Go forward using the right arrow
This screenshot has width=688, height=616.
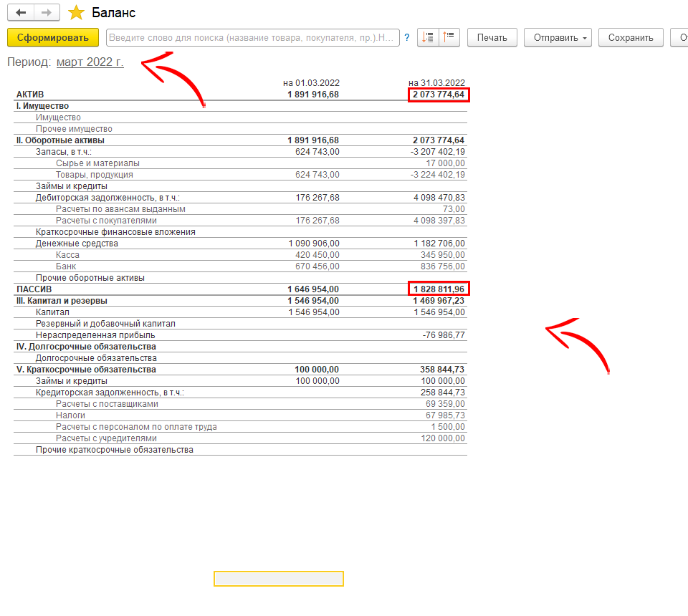pos(46,13)
